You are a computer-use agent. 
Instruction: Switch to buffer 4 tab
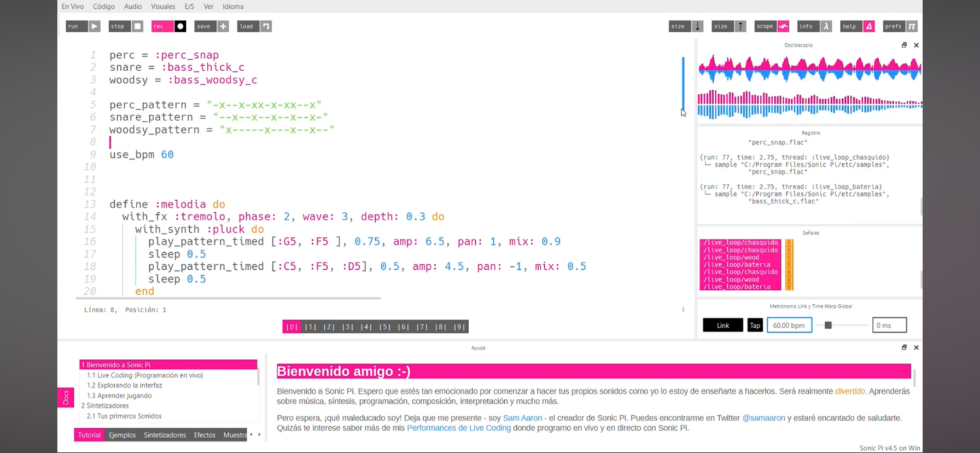point(366,327)
